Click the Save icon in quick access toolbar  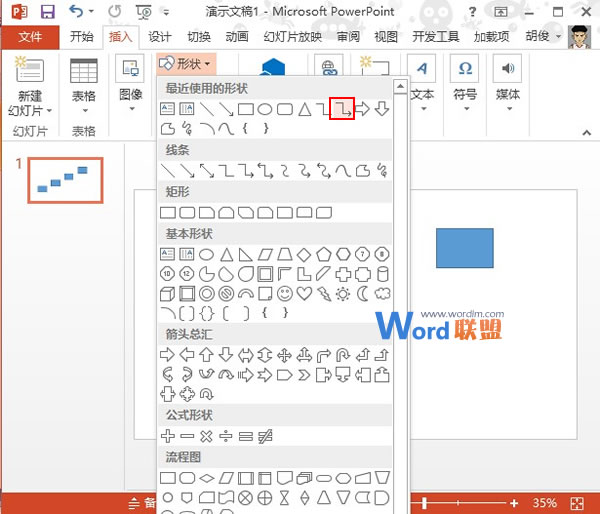point(47,12)
